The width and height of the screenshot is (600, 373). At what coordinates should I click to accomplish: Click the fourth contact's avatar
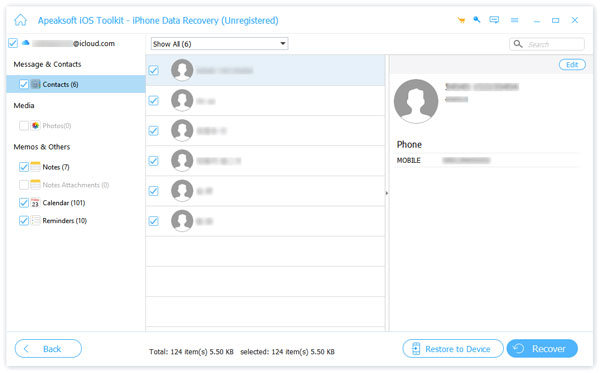(x=182, y=161)
